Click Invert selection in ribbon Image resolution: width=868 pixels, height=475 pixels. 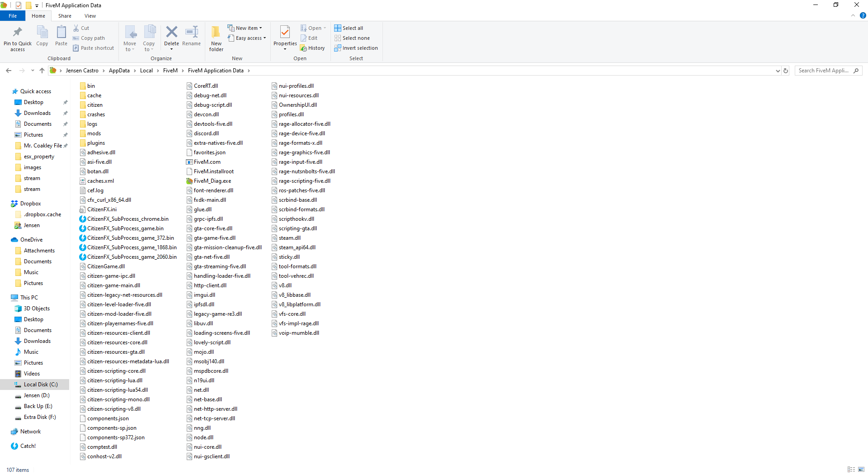point(356,48)
